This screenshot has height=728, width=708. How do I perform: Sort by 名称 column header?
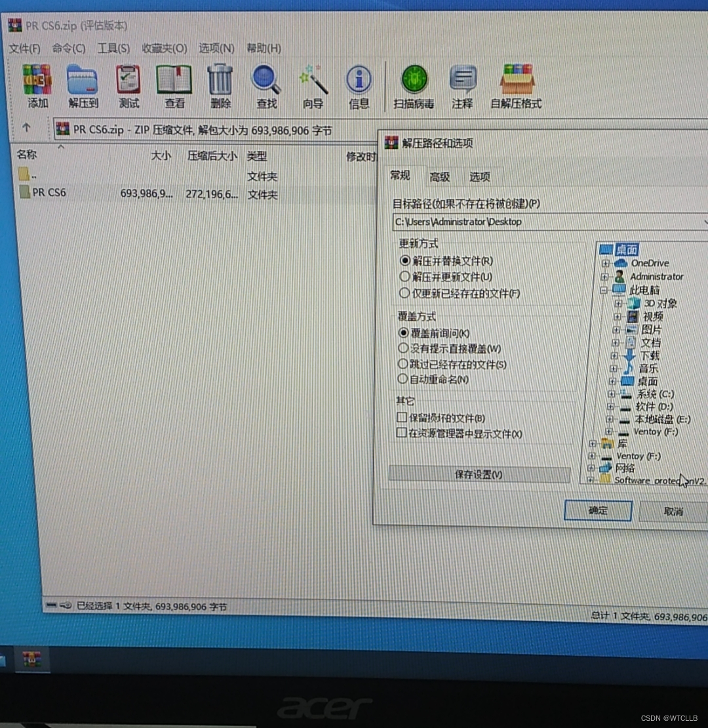26,154
